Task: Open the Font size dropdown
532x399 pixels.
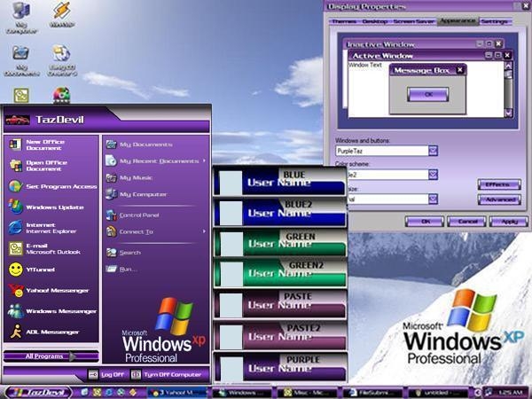Action: (433, 199)
